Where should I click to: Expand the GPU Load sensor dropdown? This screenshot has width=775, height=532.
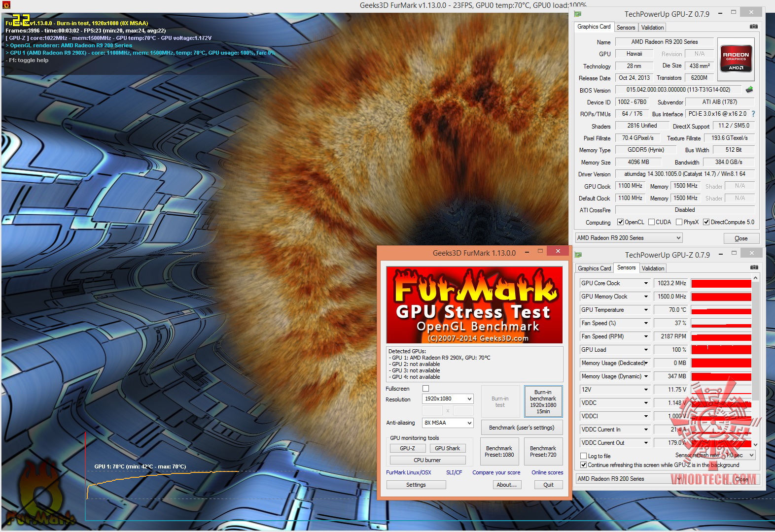tap(646, 350)
